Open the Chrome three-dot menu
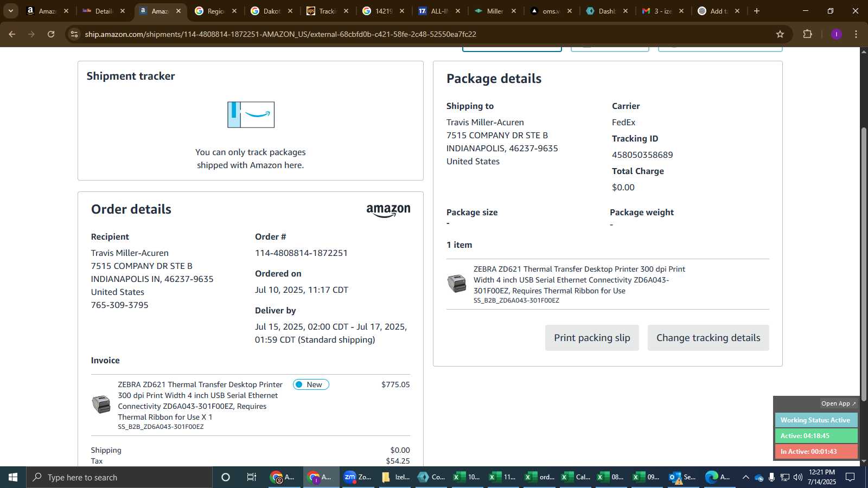The height and width of the screenshot is (488, 868). click(x=856, y=34)
